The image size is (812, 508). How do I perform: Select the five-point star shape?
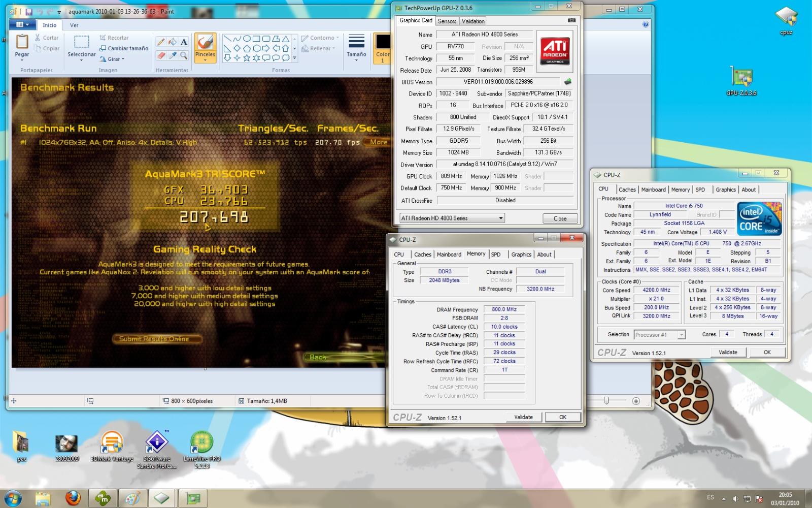[x=247, y=58]
